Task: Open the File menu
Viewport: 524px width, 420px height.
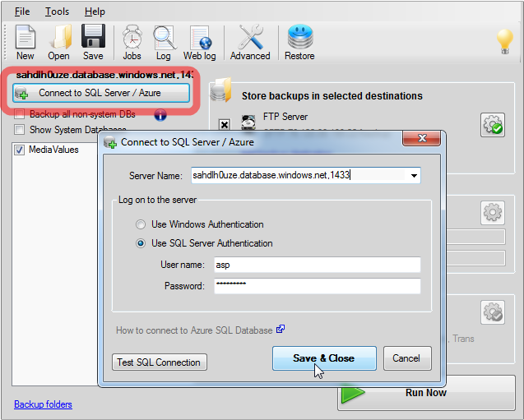Action: coord(22,12)
